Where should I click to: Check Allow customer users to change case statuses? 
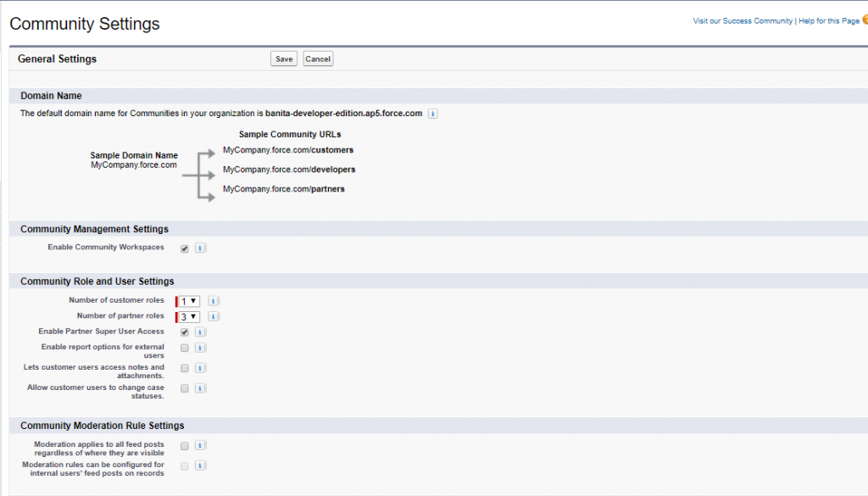(185, 388)
